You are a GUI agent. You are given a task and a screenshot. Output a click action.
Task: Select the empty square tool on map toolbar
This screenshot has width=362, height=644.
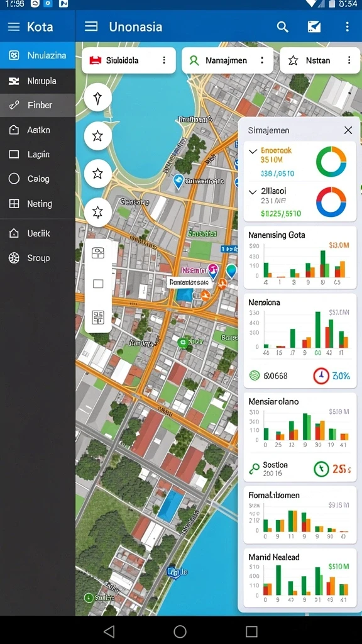98,284
